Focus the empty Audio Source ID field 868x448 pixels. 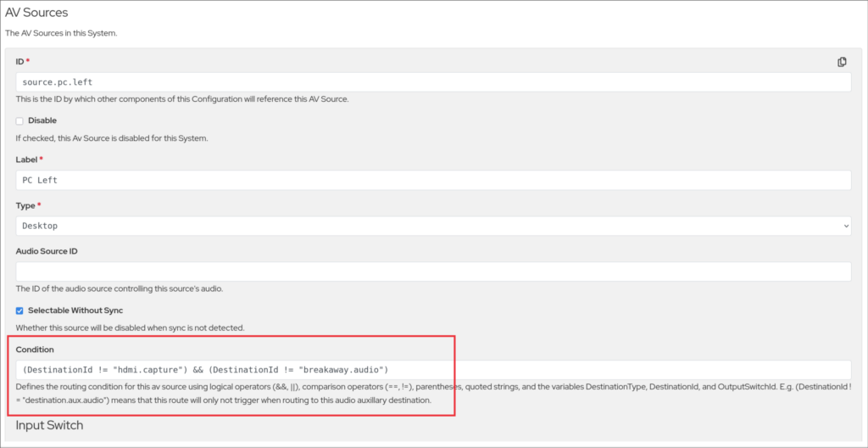tap(433, 272)
